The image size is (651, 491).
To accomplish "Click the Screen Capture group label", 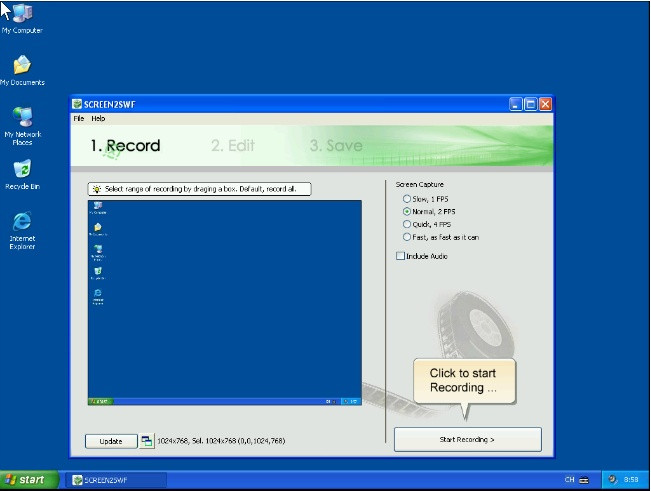I will click(x=419, y=184).
